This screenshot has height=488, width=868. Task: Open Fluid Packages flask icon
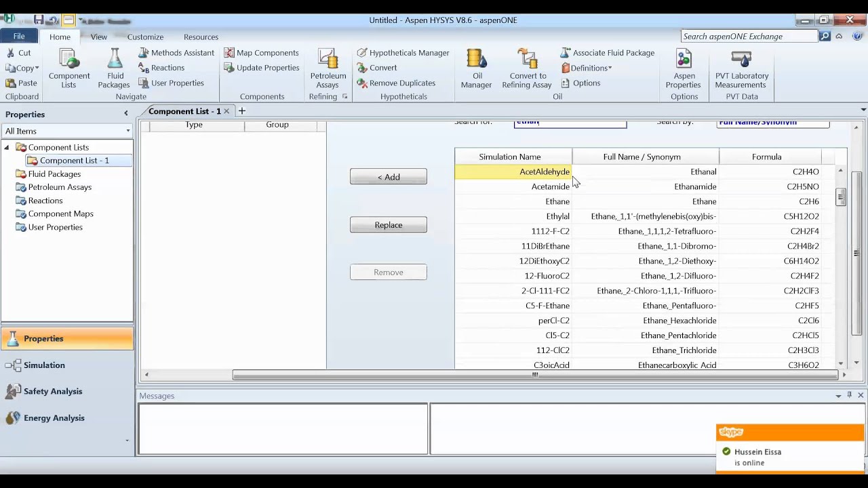pos(114,68)
